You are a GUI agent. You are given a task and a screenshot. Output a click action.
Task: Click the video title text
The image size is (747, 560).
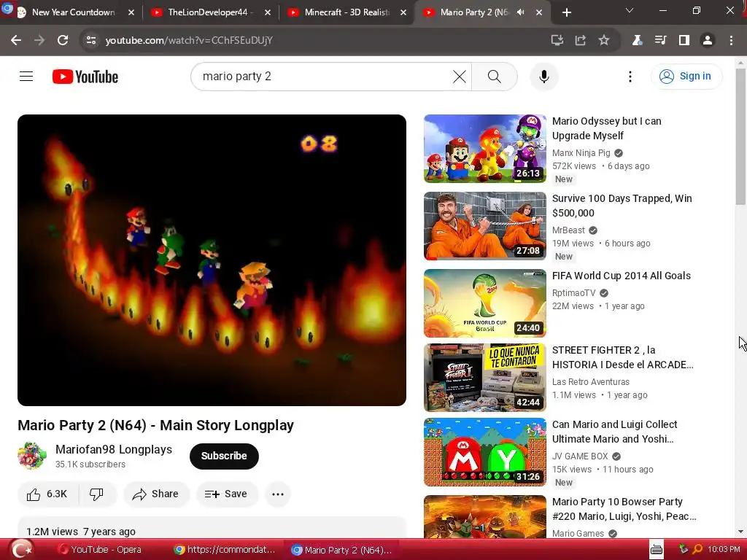click(156, 425)
